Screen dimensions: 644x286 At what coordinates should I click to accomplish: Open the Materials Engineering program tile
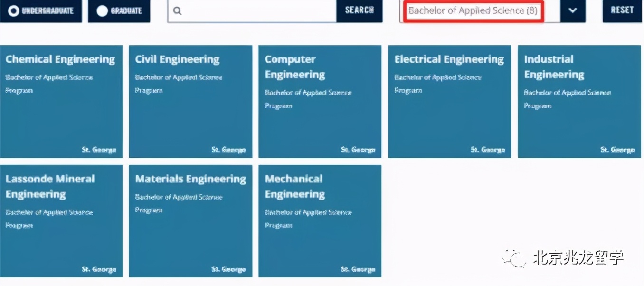pyautogui.click(x=190, y=221)
